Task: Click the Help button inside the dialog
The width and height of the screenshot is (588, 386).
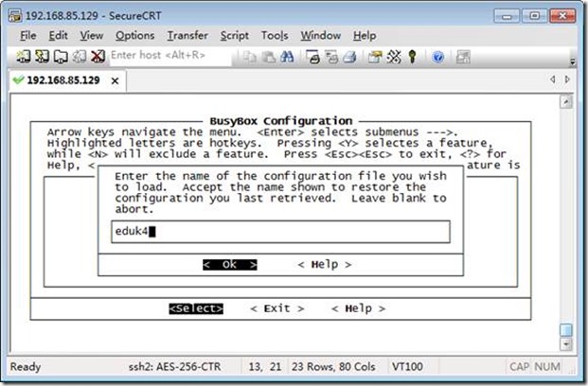Action: click(x=325, y=265)
